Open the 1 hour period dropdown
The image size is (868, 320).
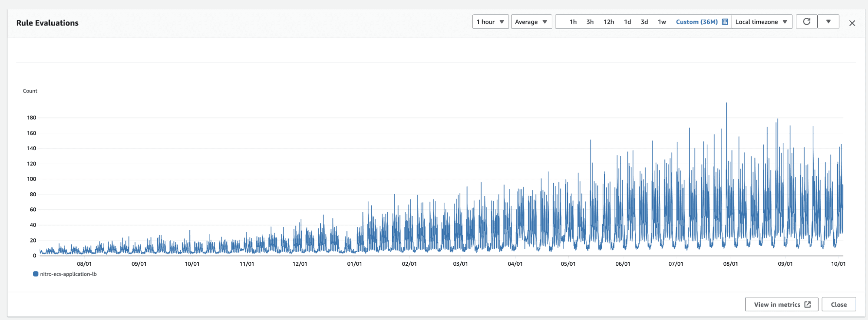click(x=490, y=22)
